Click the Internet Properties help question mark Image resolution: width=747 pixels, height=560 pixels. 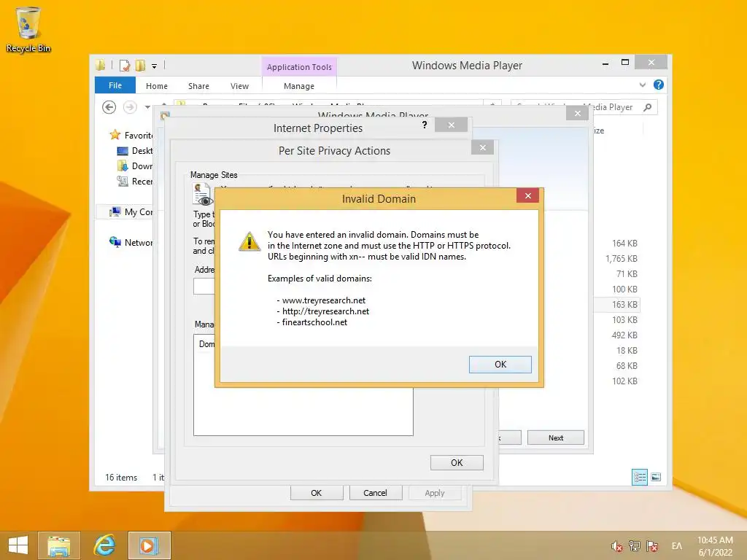(425, 125)
